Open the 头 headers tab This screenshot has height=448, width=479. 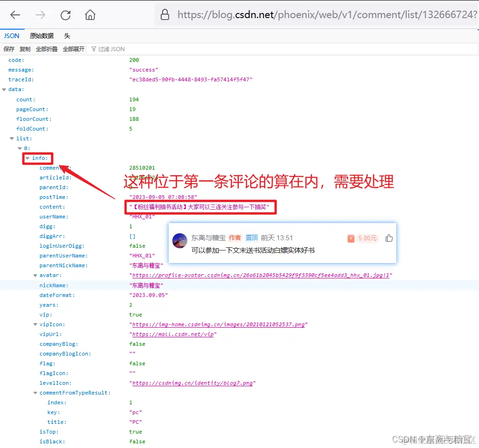point(66,36)
